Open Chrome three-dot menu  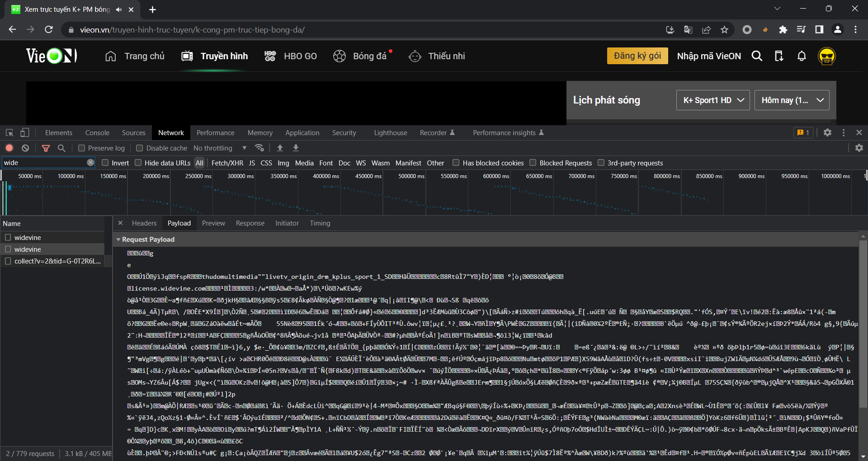pyautogui.click(x=855, y=29)
